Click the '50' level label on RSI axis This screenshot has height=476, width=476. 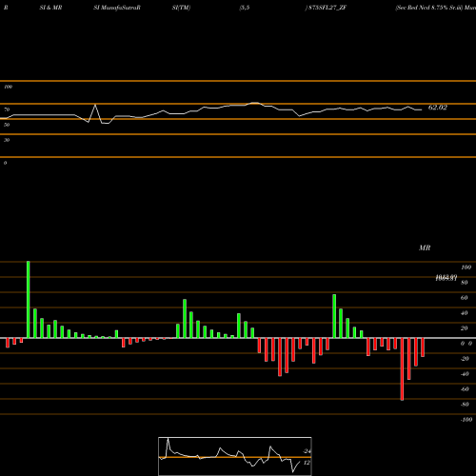click(7, 125)
